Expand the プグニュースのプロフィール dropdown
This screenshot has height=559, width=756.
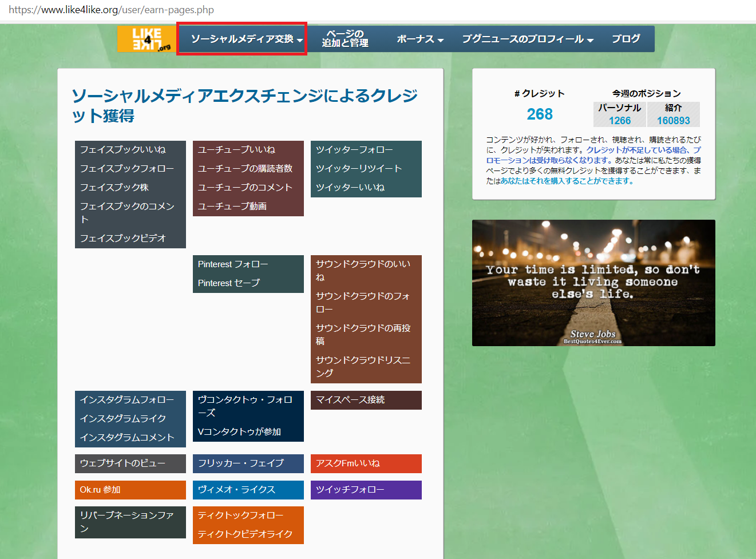[x=528, y=39]
